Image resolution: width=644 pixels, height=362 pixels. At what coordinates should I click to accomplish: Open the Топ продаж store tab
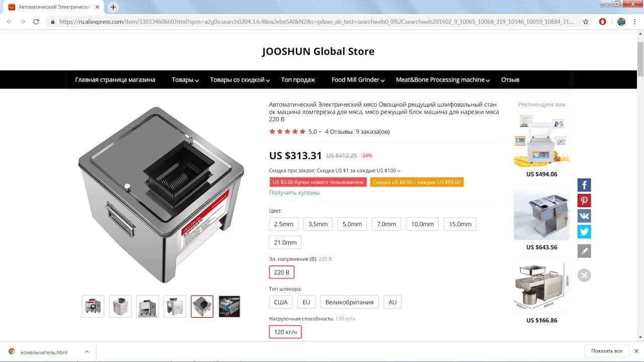pyautogui.click(x=298, y=80)
